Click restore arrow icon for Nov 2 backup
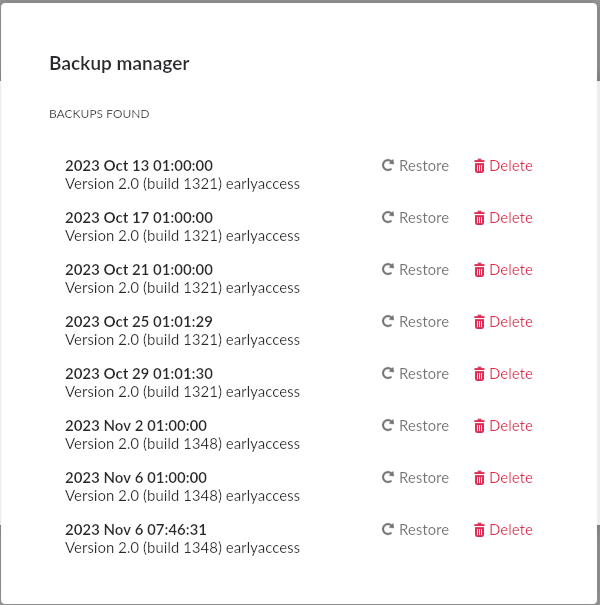The height and width of the screenshot is (605, 600). point(388,426)
